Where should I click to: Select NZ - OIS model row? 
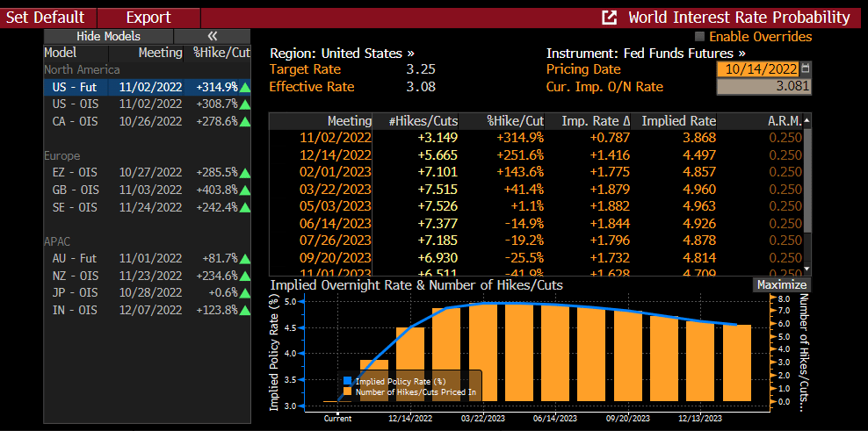(x=148, y=276)
